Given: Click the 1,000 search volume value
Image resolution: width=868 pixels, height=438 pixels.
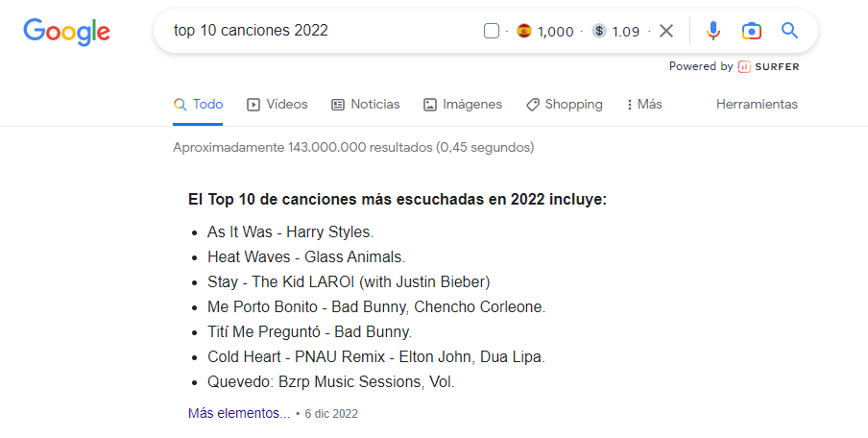Looking at the screenshot, I should pos(555,32).
